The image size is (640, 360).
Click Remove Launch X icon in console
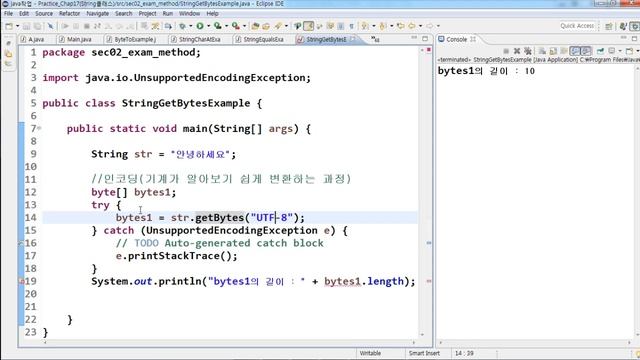(x=517, y=51)
